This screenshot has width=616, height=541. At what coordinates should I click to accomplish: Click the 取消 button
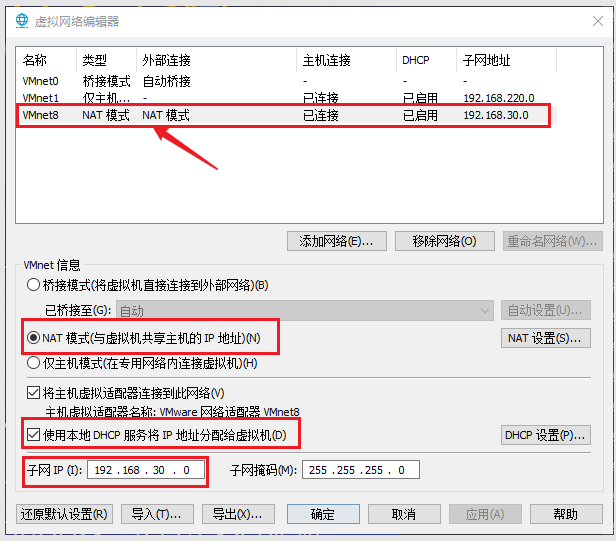404,514
